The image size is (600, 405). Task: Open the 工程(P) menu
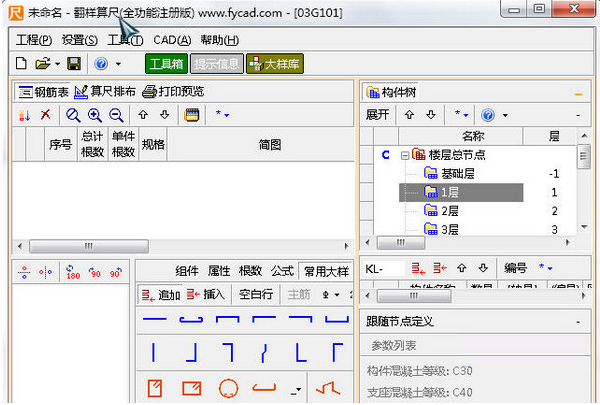[34, 40]
